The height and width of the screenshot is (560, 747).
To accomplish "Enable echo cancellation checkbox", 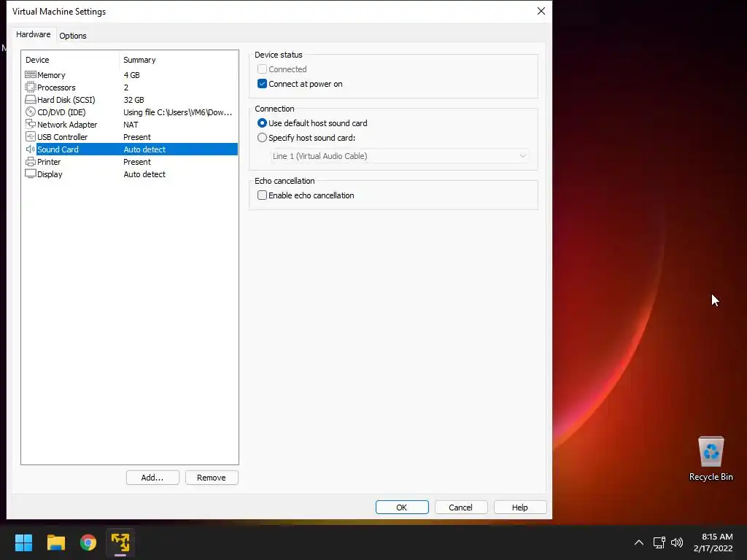I will [262, 195].
